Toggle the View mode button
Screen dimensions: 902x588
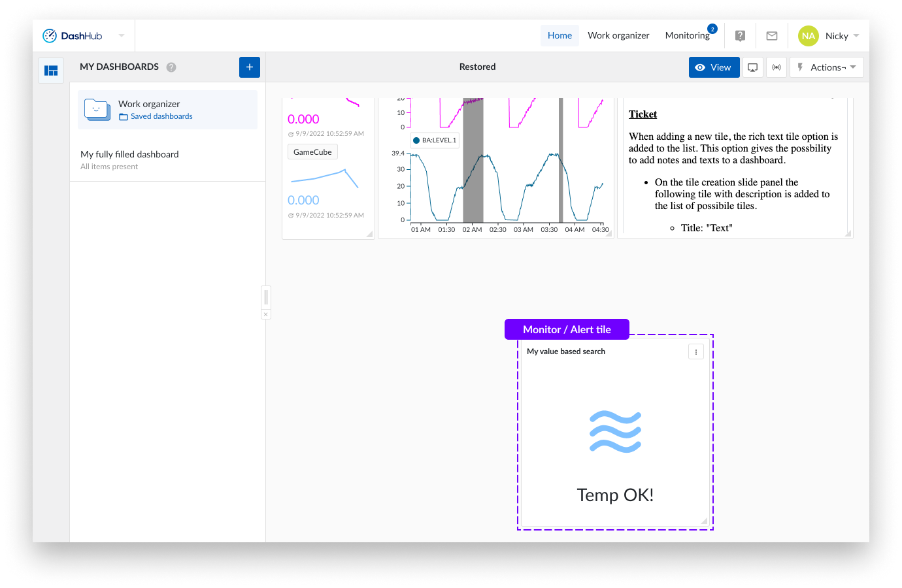pyautogui.click(x=714, y=67)
